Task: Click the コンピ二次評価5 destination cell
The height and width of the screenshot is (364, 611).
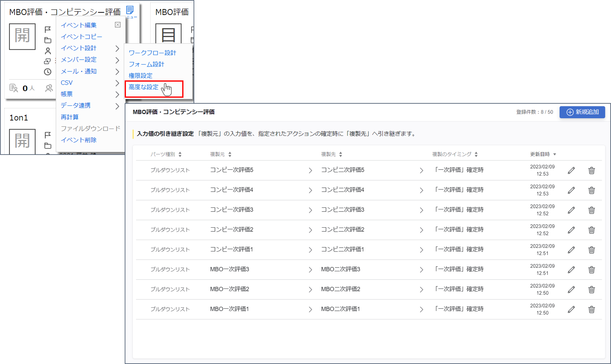Action: click(x=343, y=170)
